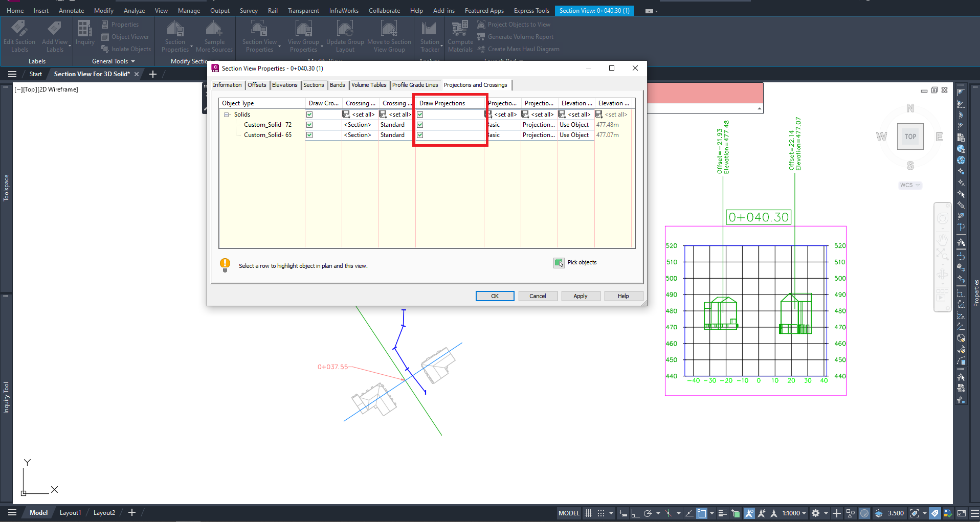
Task: Open the workspace switching gear icon
Action: point(815,513)
